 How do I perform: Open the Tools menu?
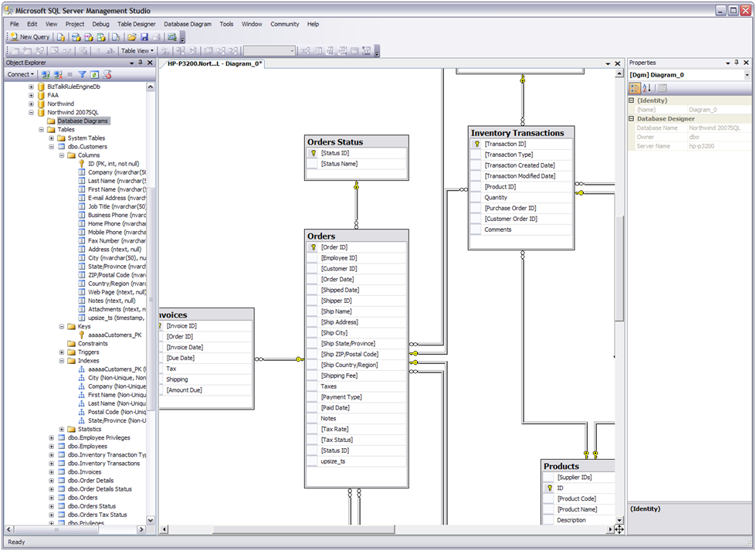point(226,24)
